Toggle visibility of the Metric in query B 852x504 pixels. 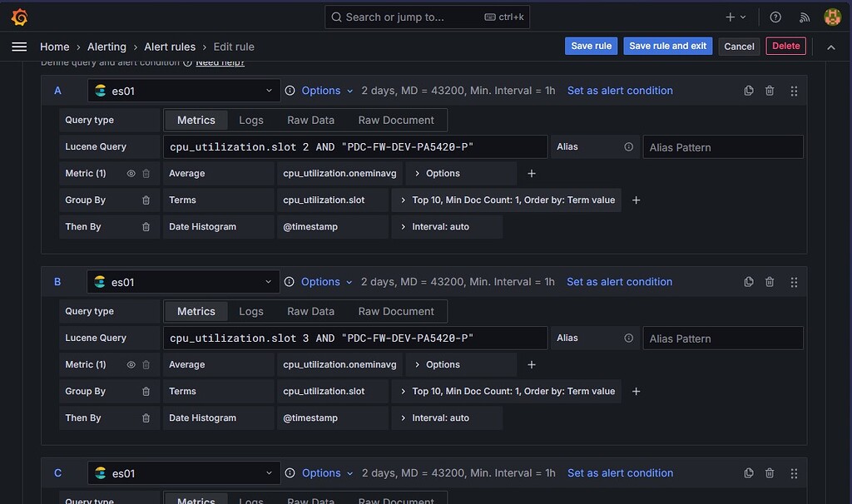pos(131,364)
